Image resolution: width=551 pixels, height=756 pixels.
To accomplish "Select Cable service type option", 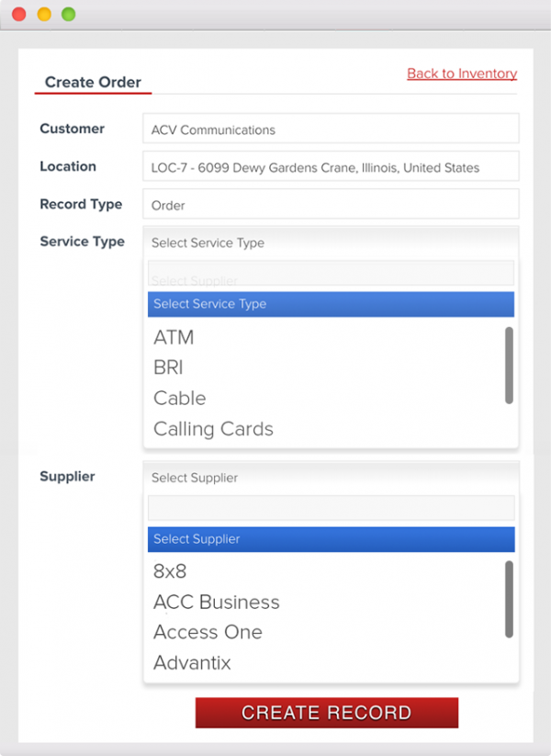I will coord(179,398).
